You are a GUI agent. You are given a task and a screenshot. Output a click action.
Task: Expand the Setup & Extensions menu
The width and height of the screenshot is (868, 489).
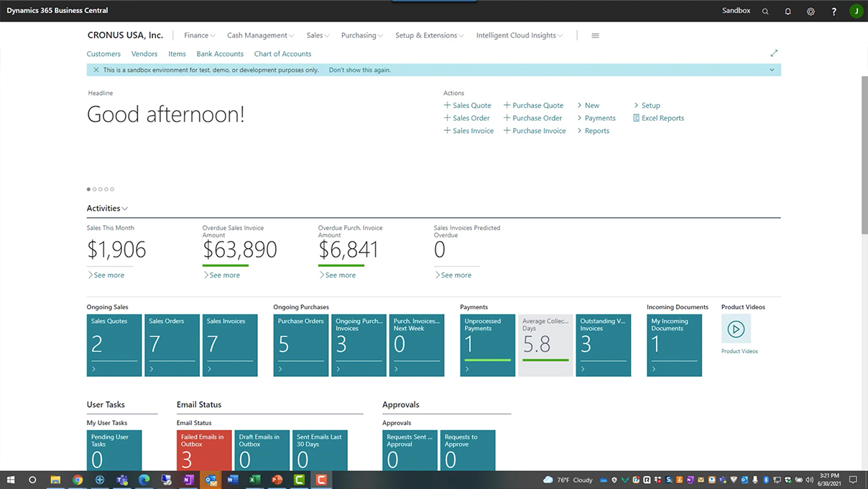tap(430, 35)
